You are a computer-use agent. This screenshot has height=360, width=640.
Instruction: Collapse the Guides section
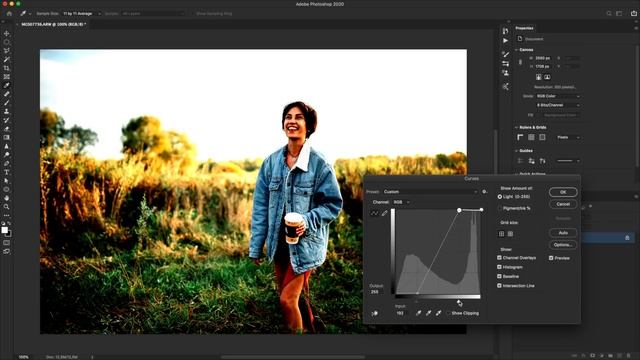point(516,151)
